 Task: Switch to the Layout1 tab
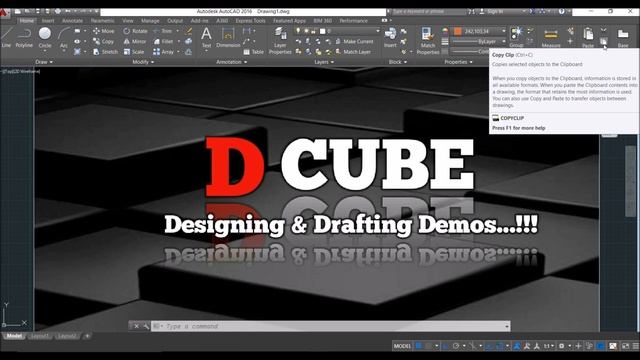pos(40,336)
